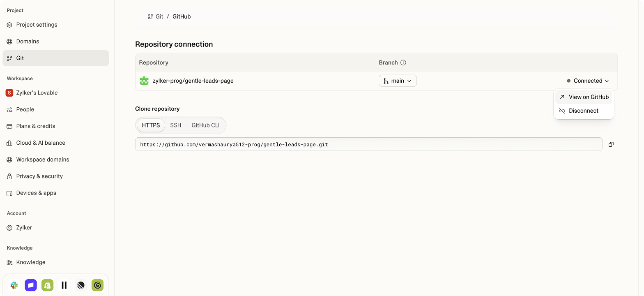This screenshot has height=296, width=644.
Task: Switch to the GitHub CLI tab
Action: click(x=205, y=125)
